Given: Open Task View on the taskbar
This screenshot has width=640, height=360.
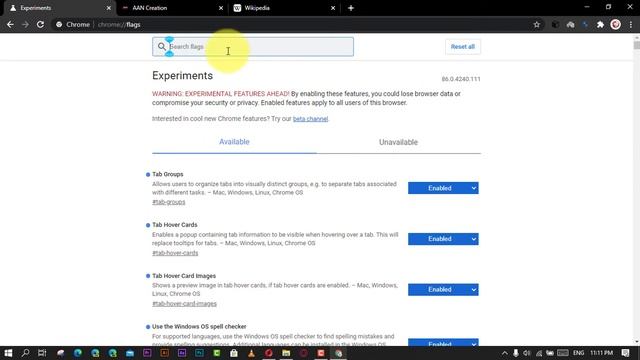Looking at the screenshot, I should (42, 353).
